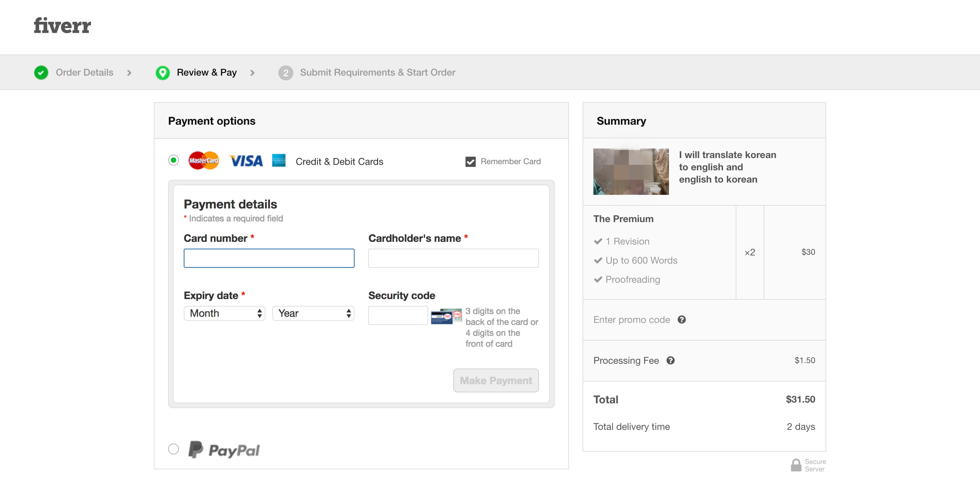The width and height of the screenshot is (980, 483).
Task: Open the Processing Fee help icon
Action: [671, 360]
